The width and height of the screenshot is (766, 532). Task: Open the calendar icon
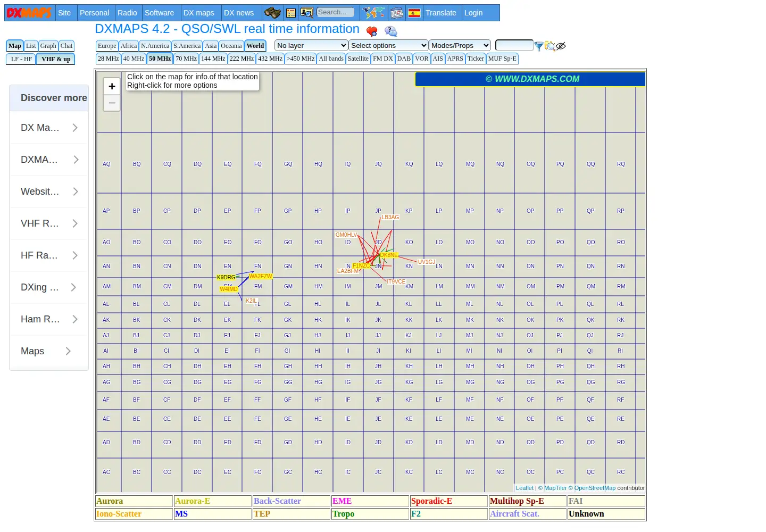tap(396, 13)
